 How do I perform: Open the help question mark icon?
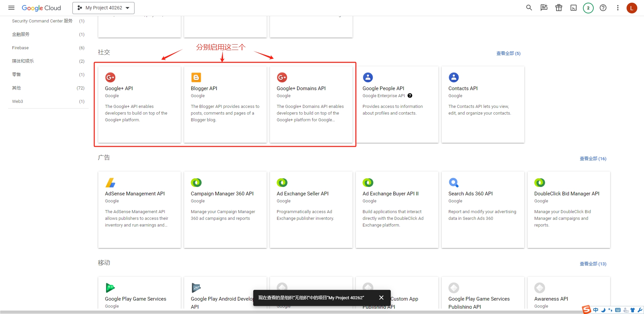point(603,8)
